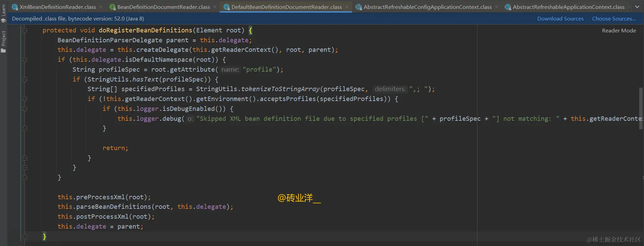This screenshot has width=644, height=246.
Task: Close the XmlBeanDefinitionReader.class tab
Action: (101, 7)
